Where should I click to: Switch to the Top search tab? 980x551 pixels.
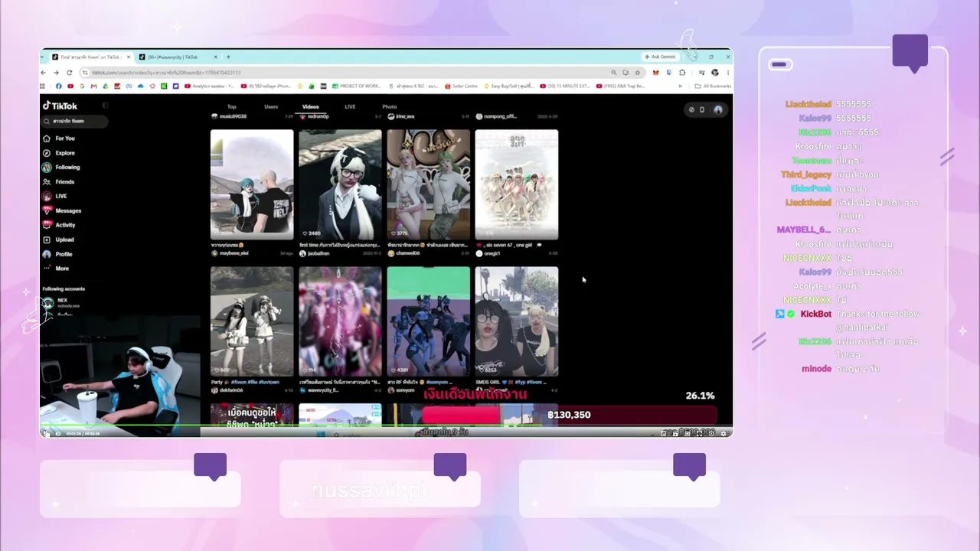pyautogui.click(x=232, y=107)
